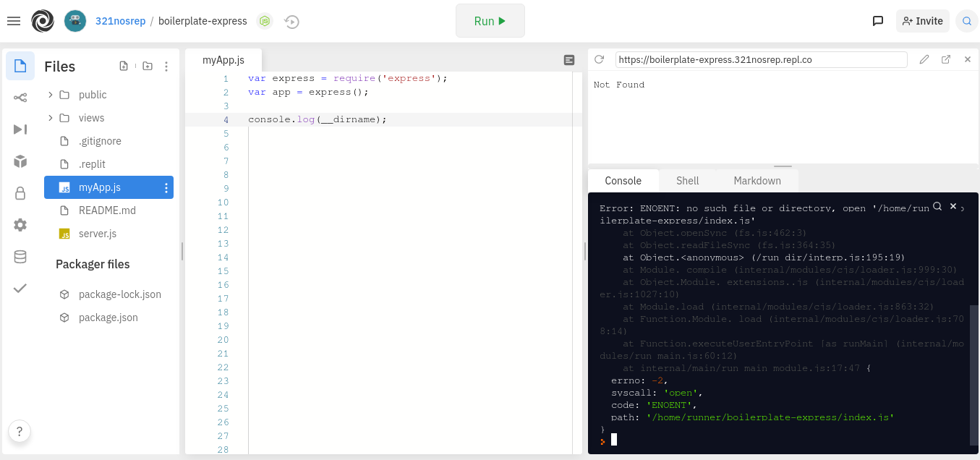This screenshot has height=460, width=980.
Task: Open the Packages panel icon
Action: 20,161
